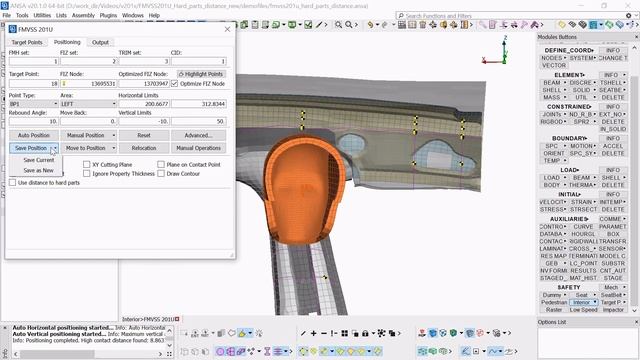Click the diagonal line icon in bottom toolbar
The image size is (640, 360).
tap(303, 333)
